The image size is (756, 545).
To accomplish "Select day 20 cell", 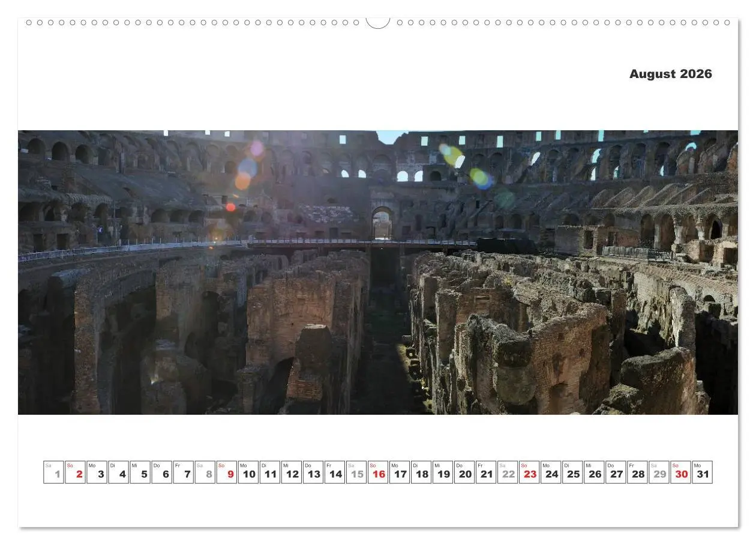I will (464, 472).
